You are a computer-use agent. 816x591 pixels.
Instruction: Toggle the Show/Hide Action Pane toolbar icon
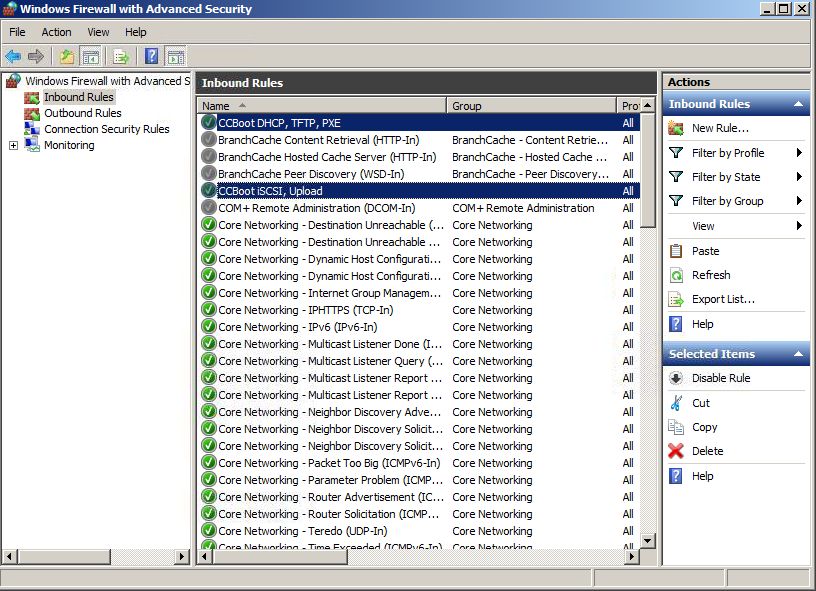[x=176, y=56]
